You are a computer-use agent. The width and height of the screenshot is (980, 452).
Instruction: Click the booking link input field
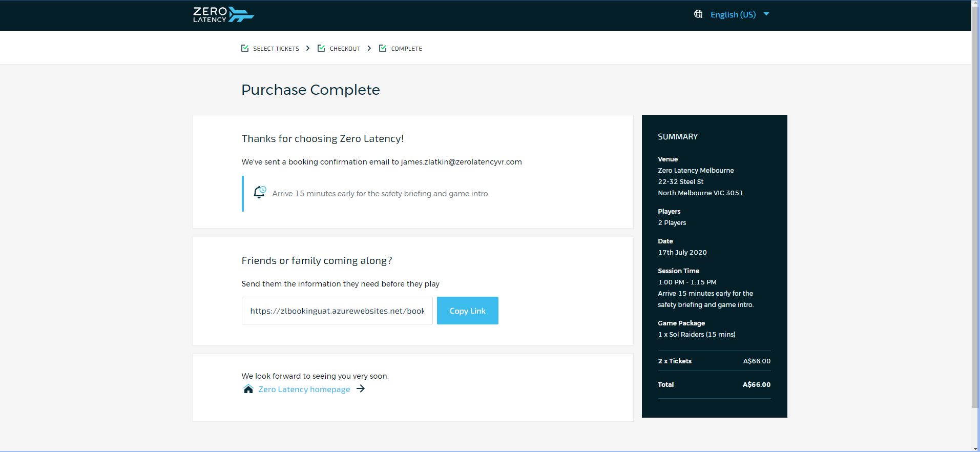[x=337, y=311]
